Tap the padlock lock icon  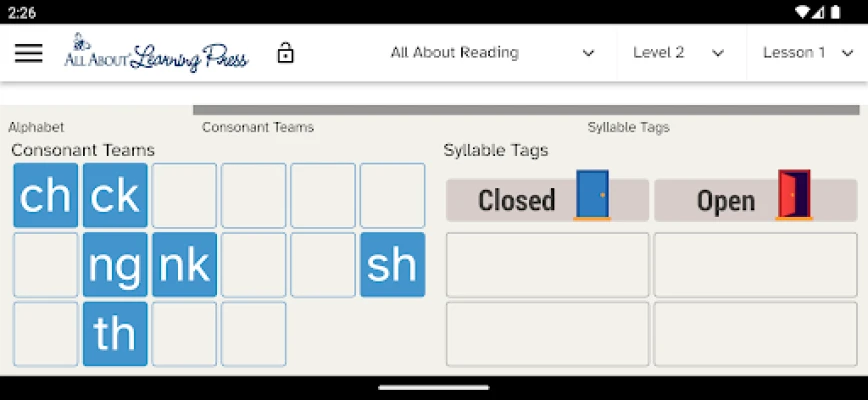click(286, 53)
